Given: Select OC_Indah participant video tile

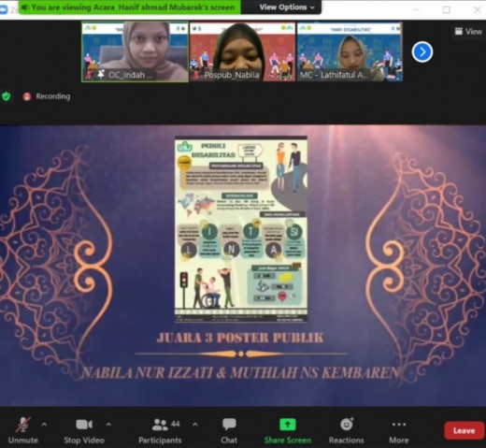Looking at the screenshot, I should coord(135,51).
